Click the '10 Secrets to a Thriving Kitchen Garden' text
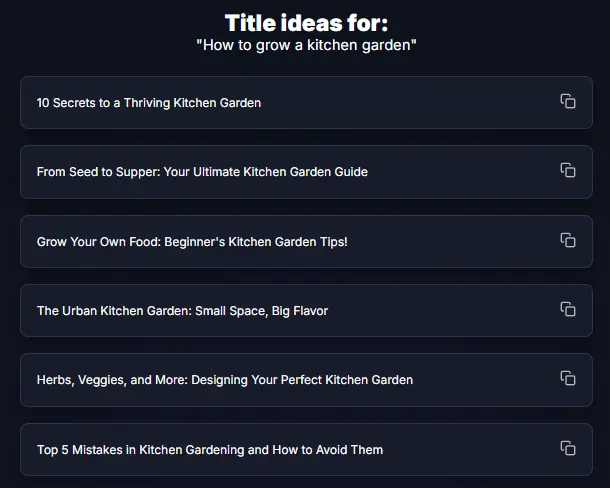This screenshot has width=610, height=488. point(149,103)
